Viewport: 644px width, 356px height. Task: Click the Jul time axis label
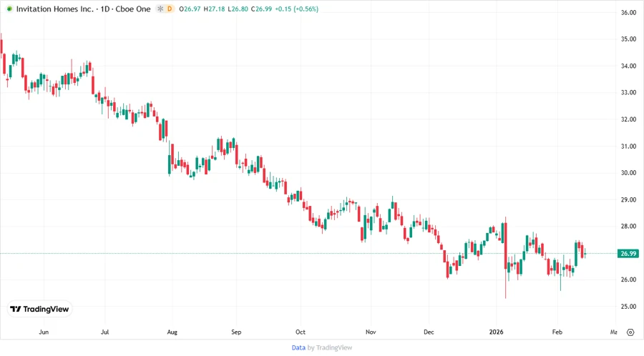pyautogui.click(x=104, y=332)
